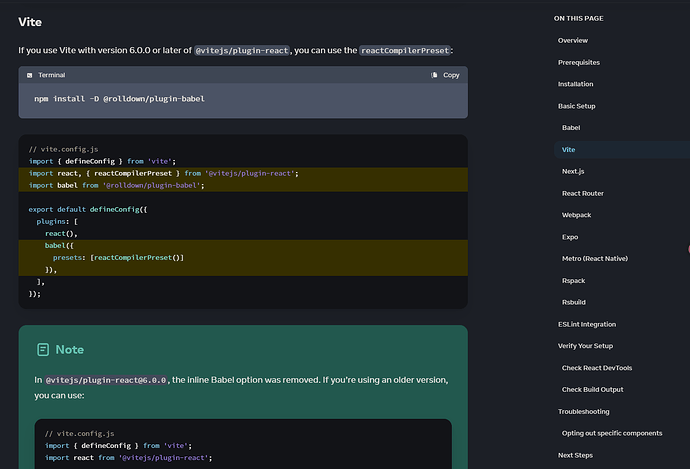Click the plugins: [ line
Image resolution: width=690 pixels, height=469 pixels.
pos(57,221)
